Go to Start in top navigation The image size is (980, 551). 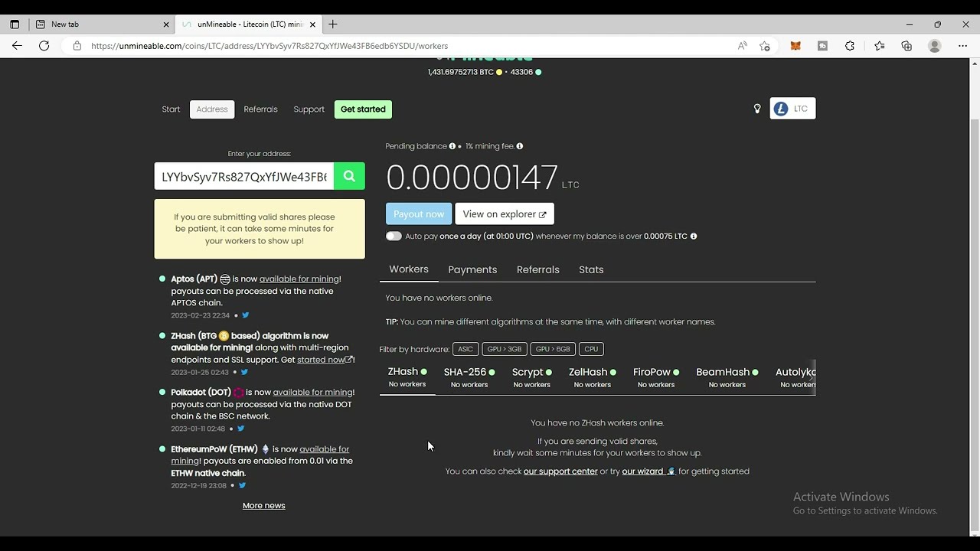(171, 109)
